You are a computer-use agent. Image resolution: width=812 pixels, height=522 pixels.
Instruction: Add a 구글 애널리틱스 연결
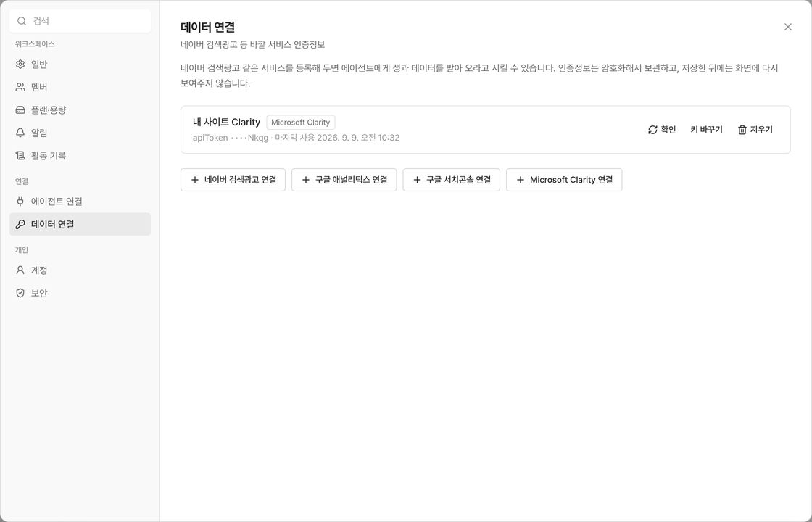[x=344, y=180]
